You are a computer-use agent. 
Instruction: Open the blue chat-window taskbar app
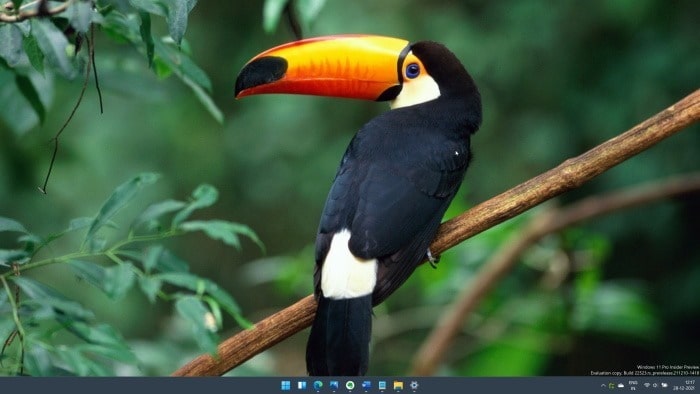click(366, 385)
